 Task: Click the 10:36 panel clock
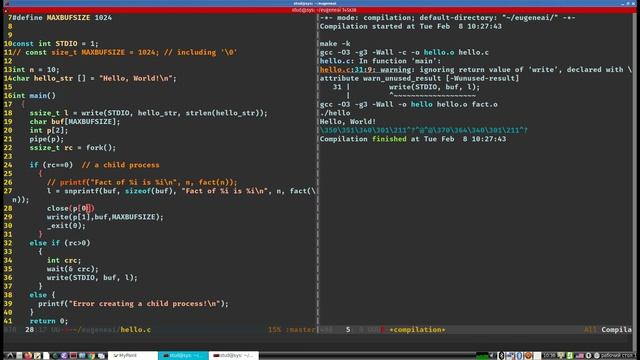[x=549, y=356]
